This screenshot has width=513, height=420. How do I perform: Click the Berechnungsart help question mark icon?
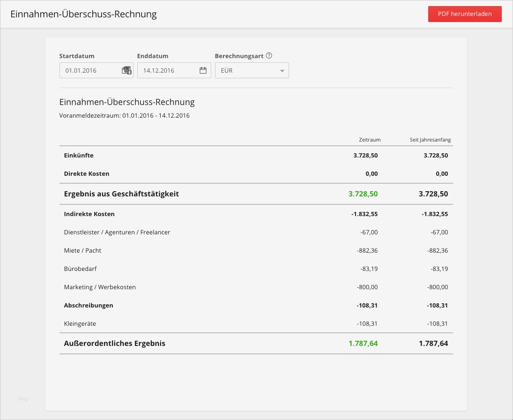pos(269,55)
